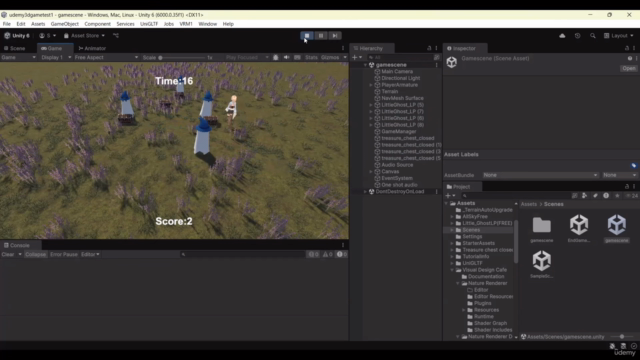Image resolution: width=640 pixels, height=360 pixels.
Task: Expand PlayerArmature in Hierarchy
Action: tap(371, 85)
